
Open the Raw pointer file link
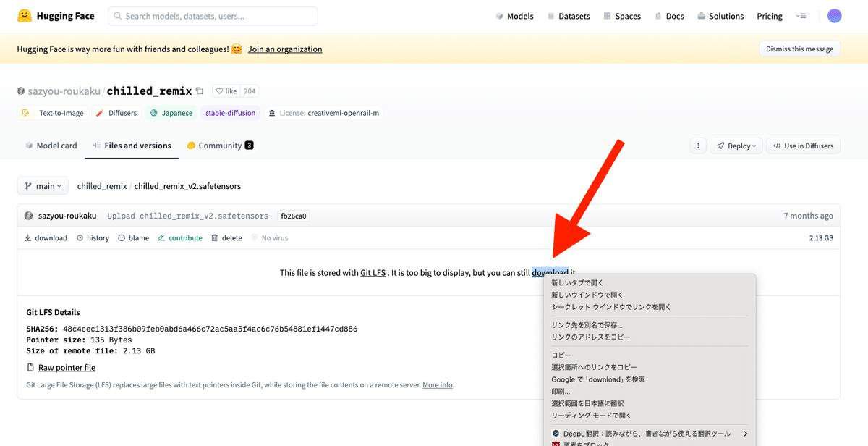pyautogui.click(x=67, y=368)
